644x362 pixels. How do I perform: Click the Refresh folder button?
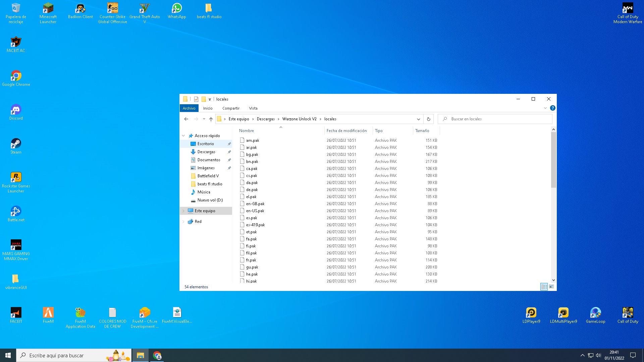tap(428, 119)
